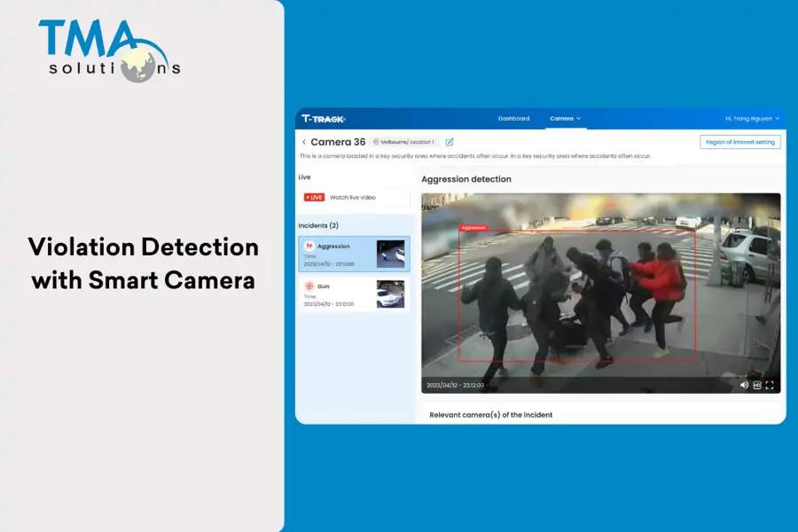Edit camera details with pencil icon
Viewport: 798px width, 532px height.
point(450,142)
